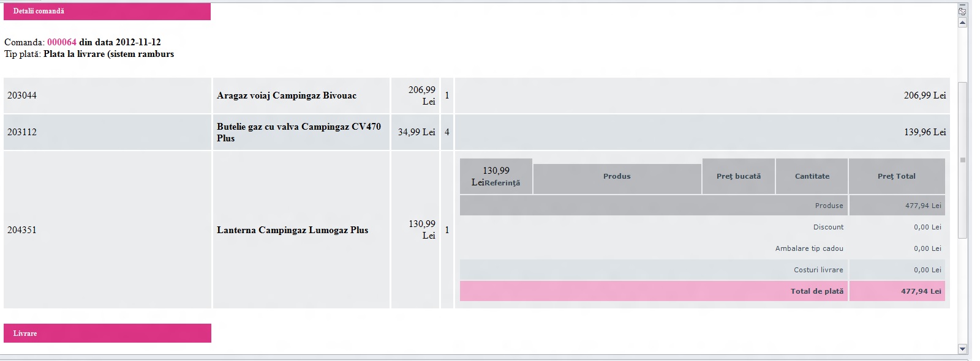Open order number 000064 link
Viewport: 980px width, 361px height.
click(x=62, y=42)
